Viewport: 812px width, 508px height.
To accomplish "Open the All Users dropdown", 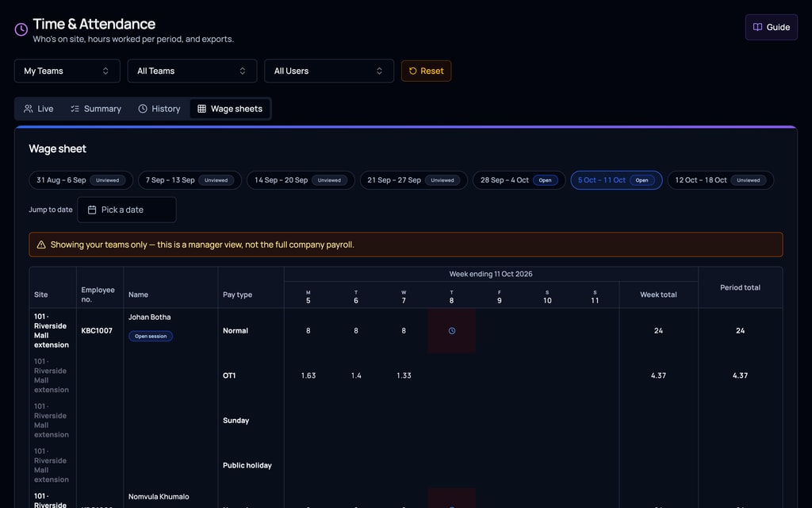I will (x=329, y=71).
